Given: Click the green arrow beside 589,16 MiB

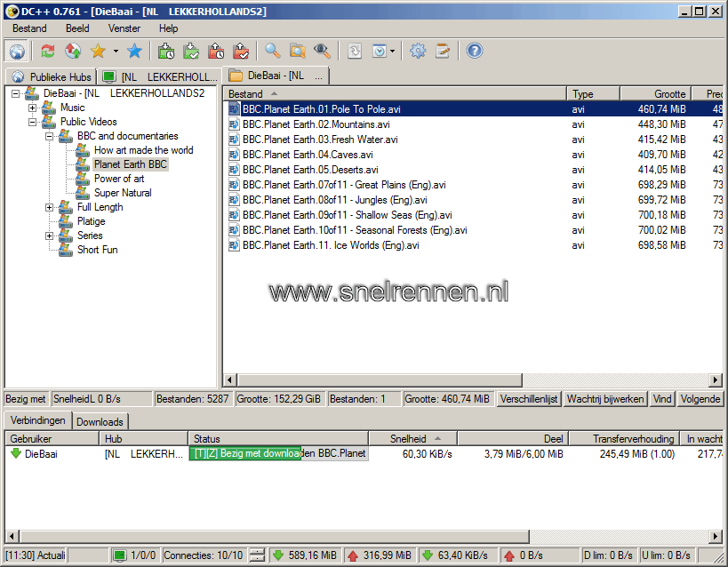Looking at the screenshot, I should click(x=278, y=555).
